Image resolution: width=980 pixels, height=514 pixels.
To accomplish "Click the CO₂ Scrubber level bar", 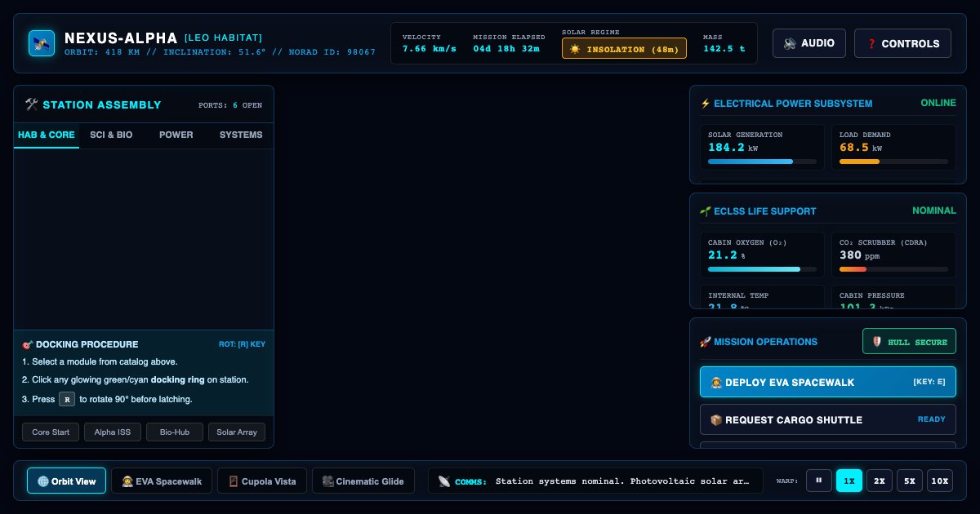I will pos(893,269).
